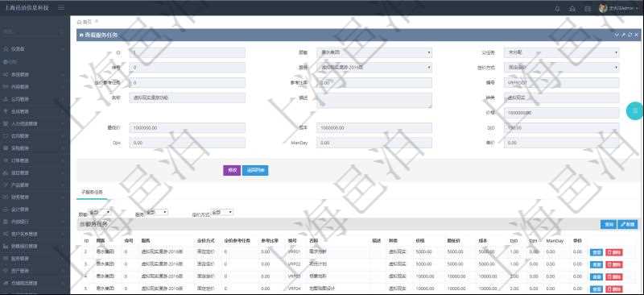Toggle the hamburger sidebar menu icon
This screenshot has height=295, width=644.
61,8
